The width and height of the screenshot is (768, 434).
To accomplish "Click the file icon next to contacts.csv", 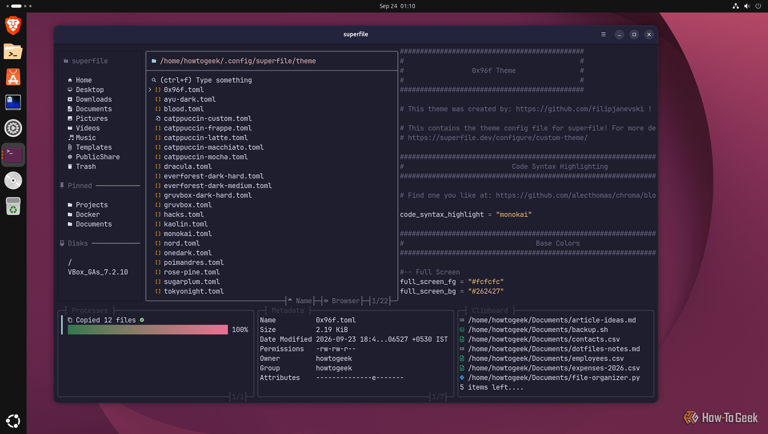I will click(462, 339).
